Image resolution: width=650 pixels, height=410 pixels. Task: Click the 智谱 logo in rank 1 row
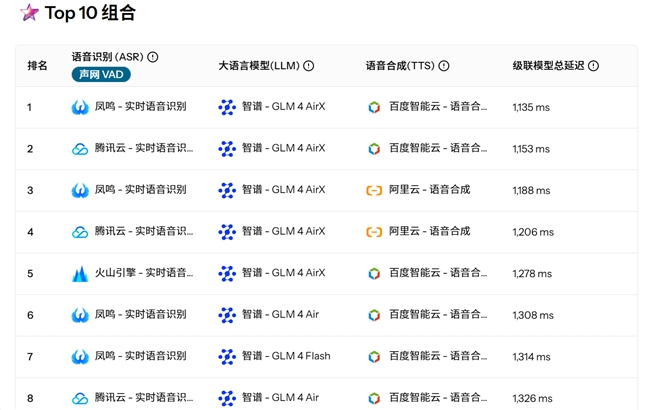point(227,107)
